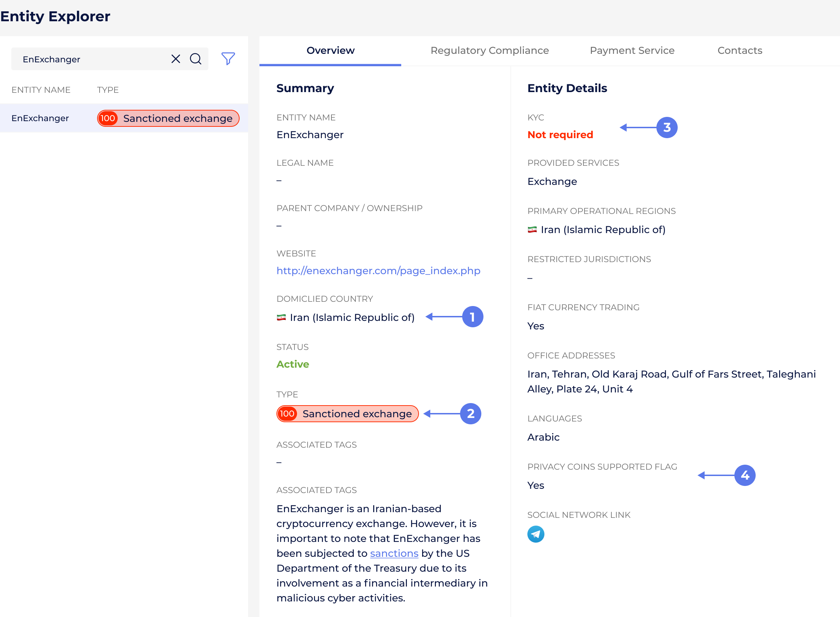The width and height of the screenshot is (840, 617).
Task: Follow the sanctions hyperlink in description
Action: coord(394,553)
